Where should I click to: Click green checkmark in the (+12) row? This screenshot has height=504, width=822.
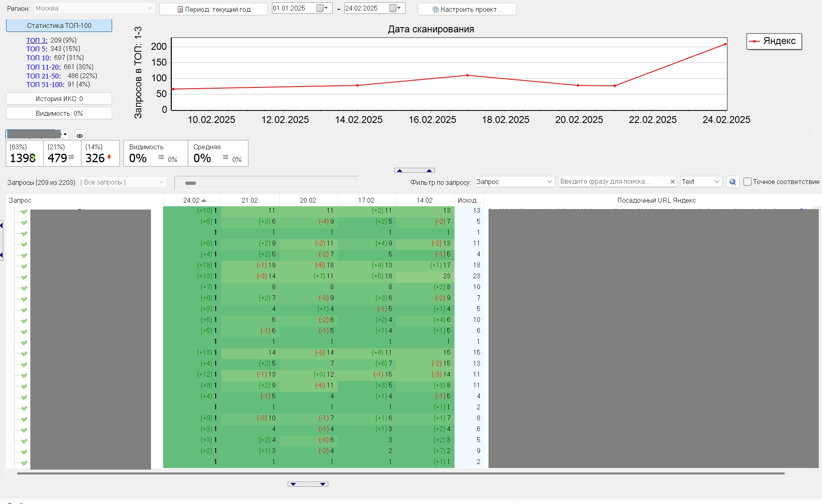pyautogui.click(x=24, y=375)
